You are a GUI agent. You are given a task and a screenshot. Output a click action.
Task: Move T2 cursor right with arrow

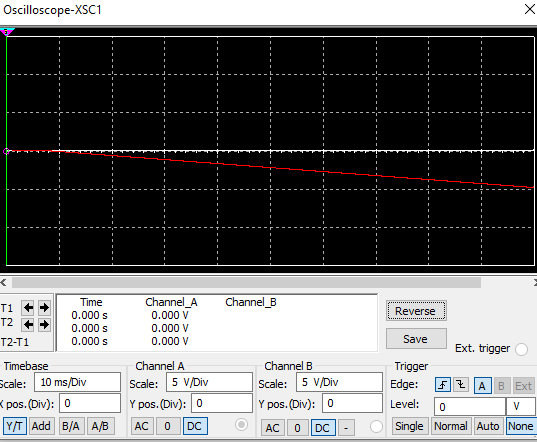[44, 324]
